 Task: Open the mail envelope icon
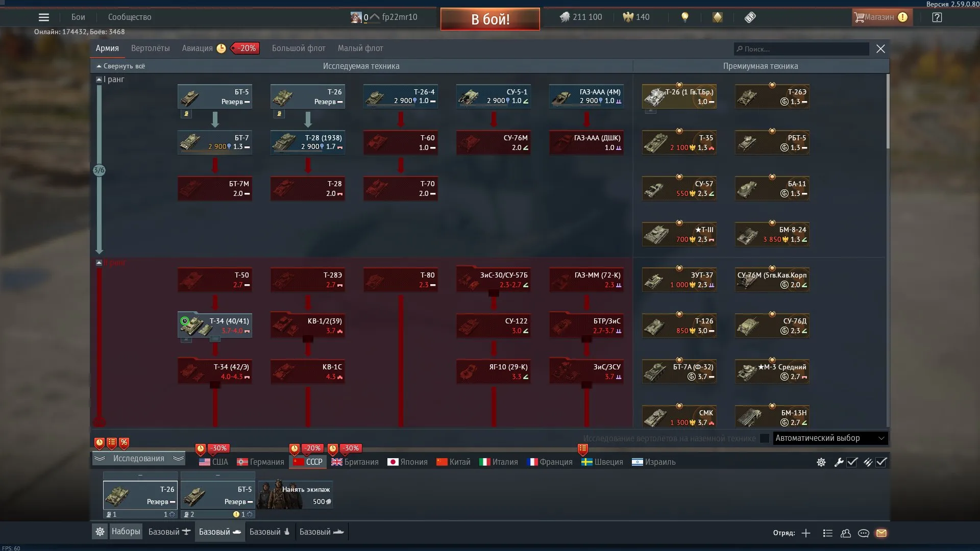click(881, 533)
